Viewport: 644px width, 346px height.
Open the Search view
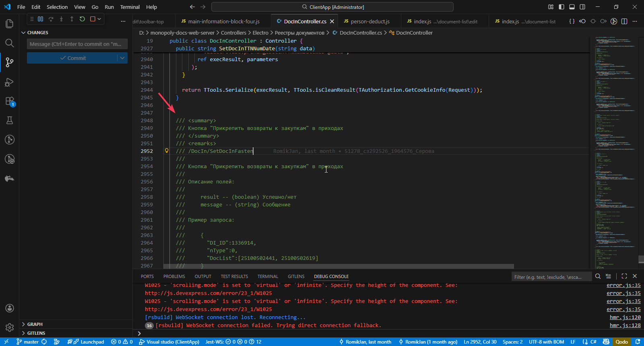click(10, 43)
